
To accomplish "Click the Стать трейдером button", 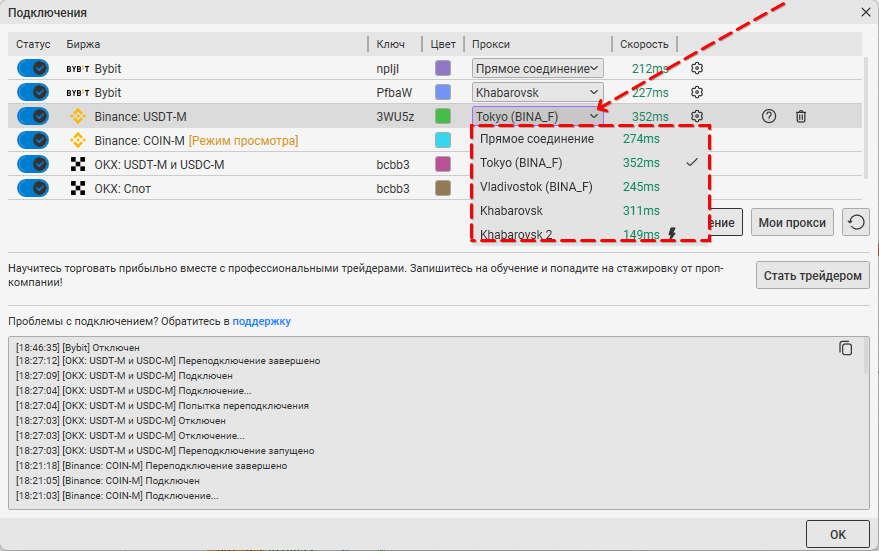I will coord(812,275).
